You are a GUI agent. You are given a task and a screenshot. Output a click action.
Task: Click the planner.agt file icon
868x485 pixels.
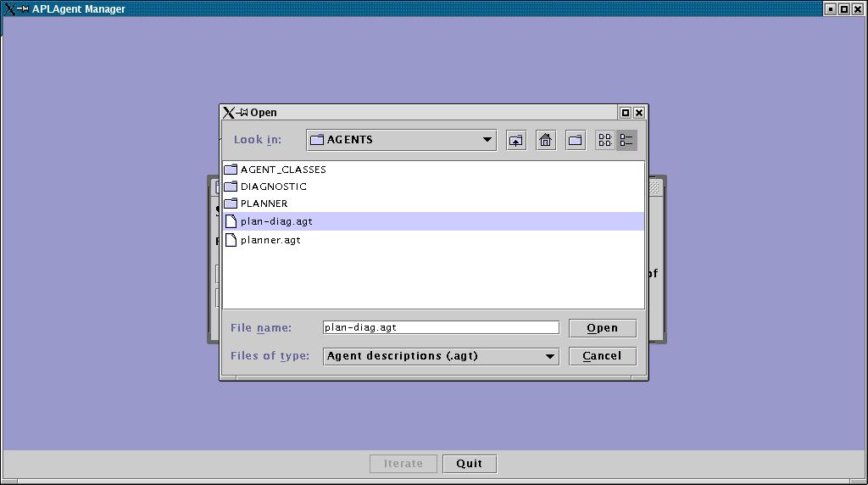(x=231, y=240)
